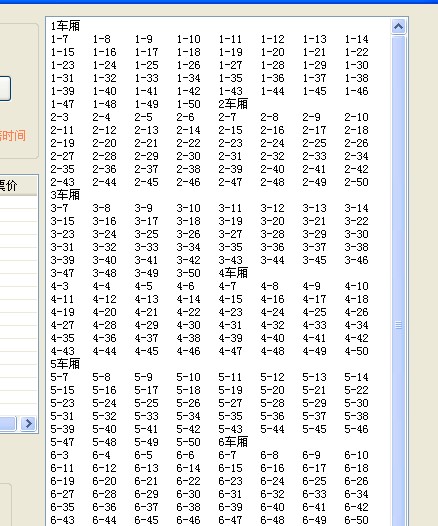Click the orange 时间 label on the left

(12, 136)
